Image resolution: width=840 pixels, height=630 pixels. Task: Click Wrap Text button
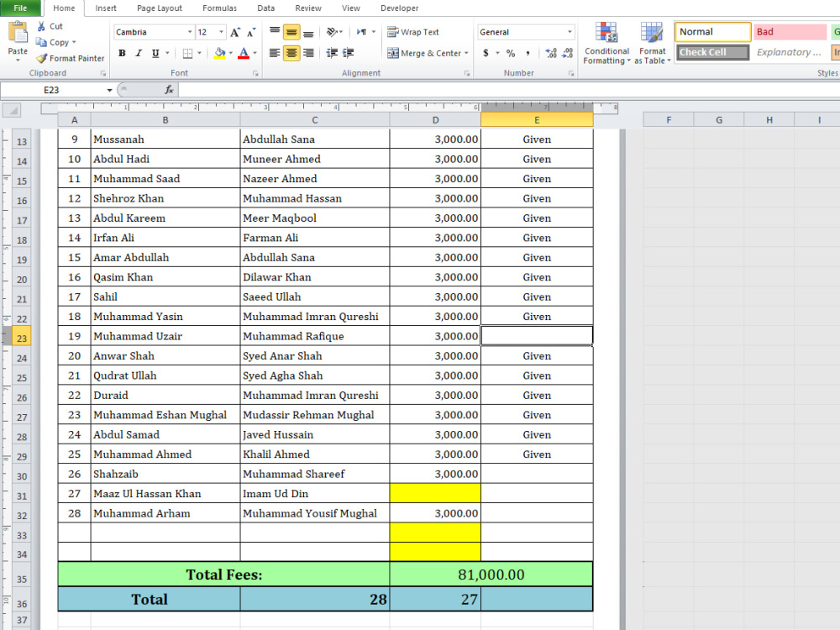coord(413,32)
